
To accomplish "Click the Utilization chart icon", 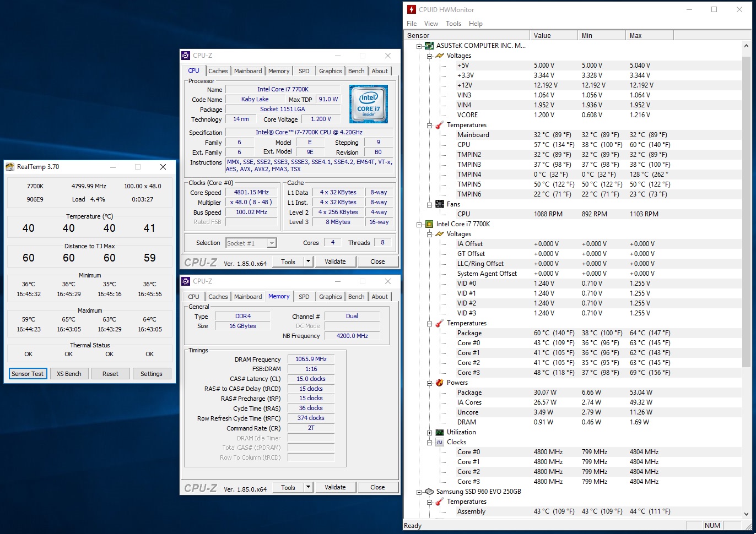I will tap(439, 432).
